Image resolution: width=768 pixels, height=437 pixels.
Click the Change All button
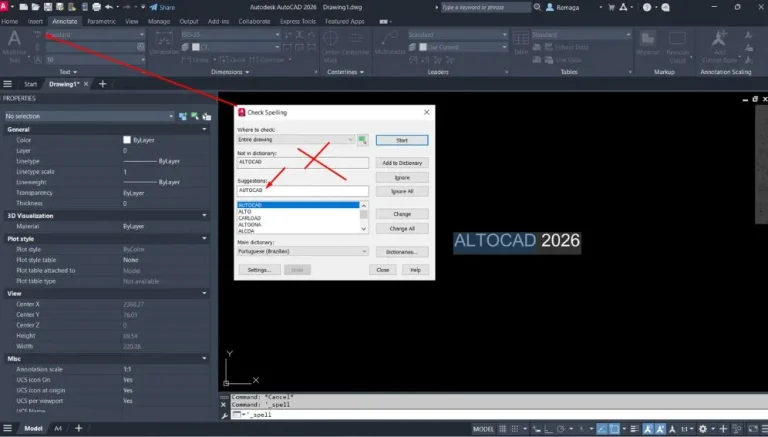[x=402, y=229]
